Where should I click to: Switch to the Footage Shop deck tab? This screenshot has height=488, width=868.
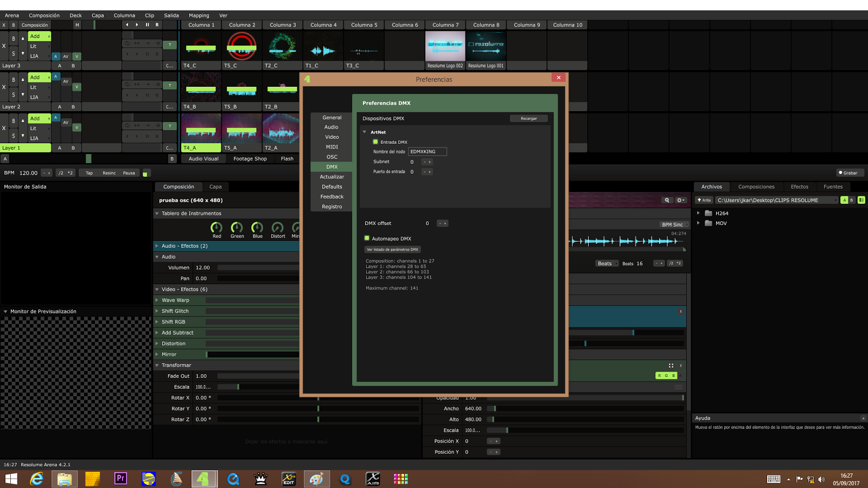pyautogui.click(x=250, y=159)
